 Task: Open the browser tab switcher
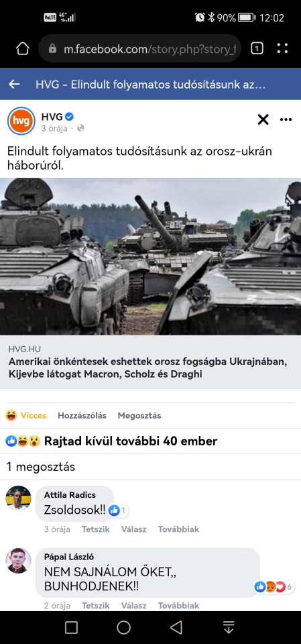[257, 49]
